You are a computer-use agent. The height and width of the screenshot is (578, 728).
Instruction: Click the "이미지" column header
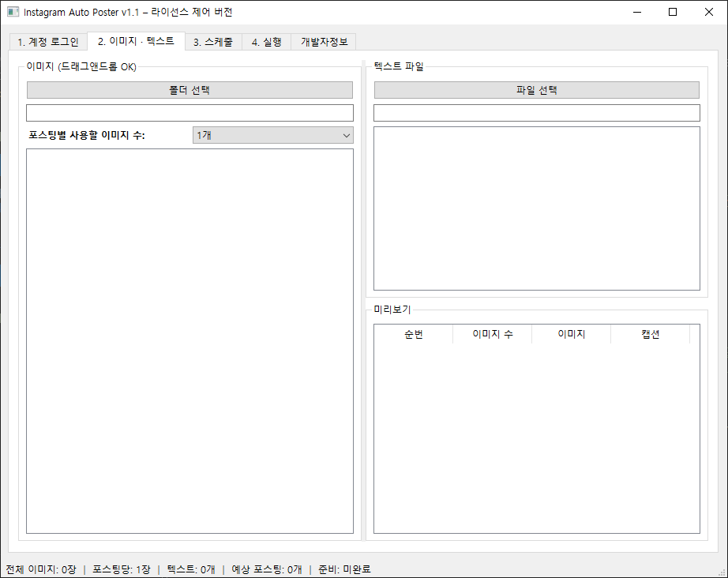point(571,333)
